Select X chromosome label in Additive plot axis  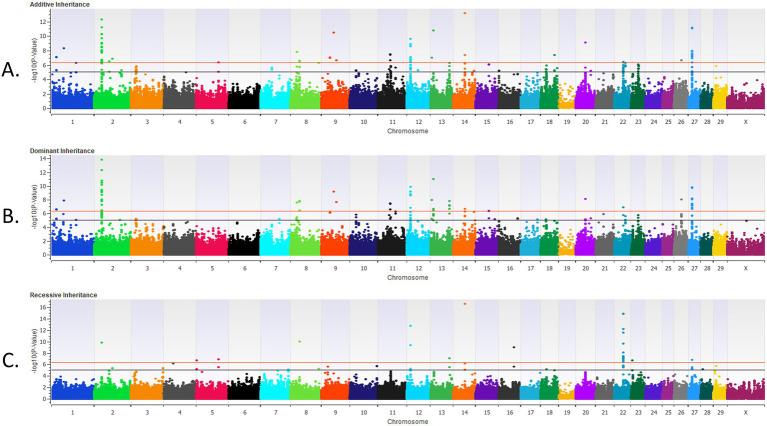pyautogui.click(x=745, y=121)
